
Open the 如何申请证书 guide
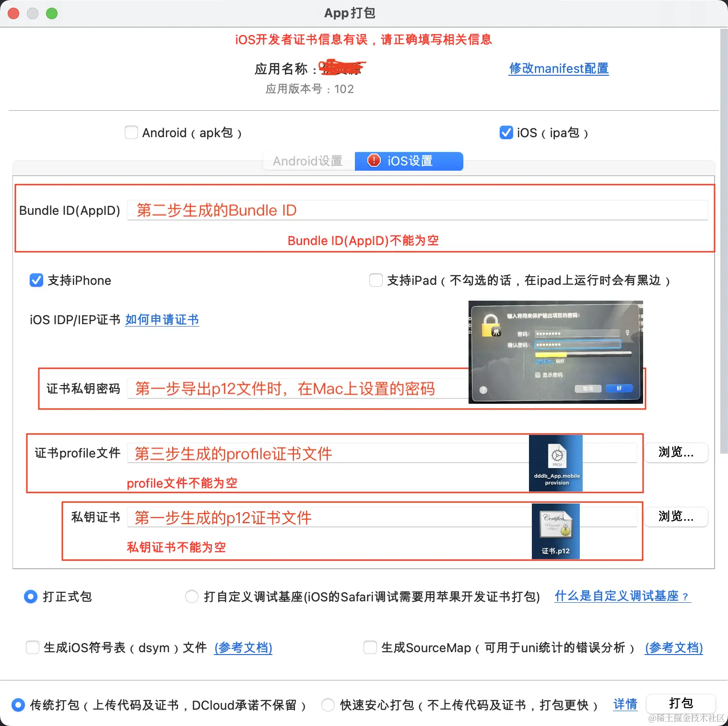[162, 320]
